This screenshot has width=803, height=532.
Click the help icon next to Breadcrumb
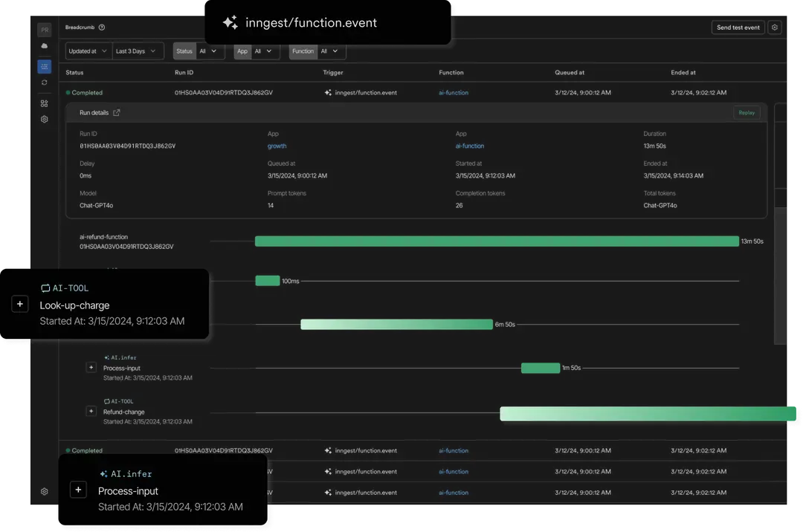(x=102, y=27)
